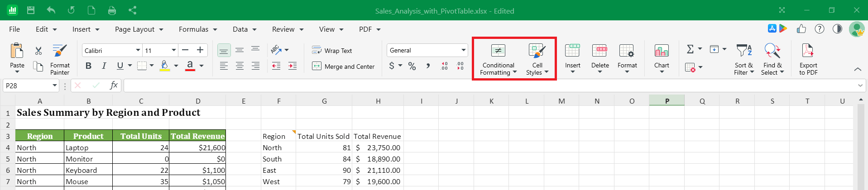868x190 pixels.
Task: Increase the indent
Action: (x=293, y=66)
